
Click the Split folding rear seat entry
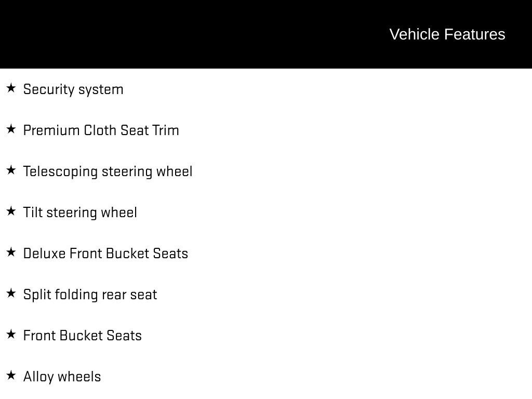pos(90,295)
